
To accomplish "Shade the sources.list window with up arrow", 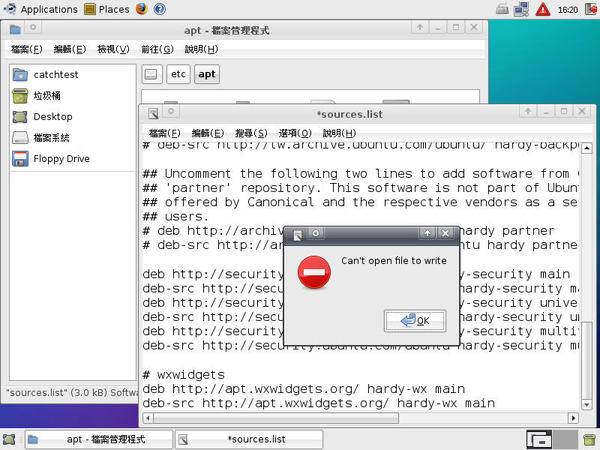I will [528, 111].
